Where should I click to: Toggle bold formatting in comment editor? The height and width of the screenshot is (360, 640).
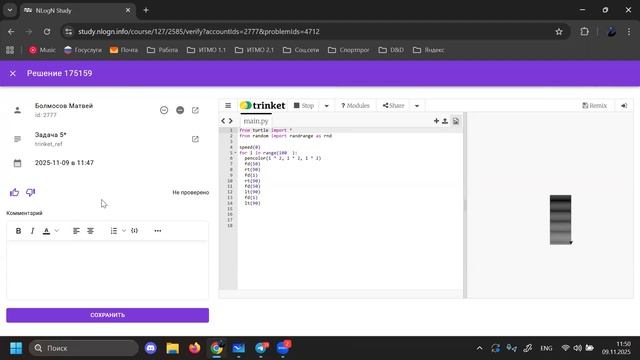point(18,231)
